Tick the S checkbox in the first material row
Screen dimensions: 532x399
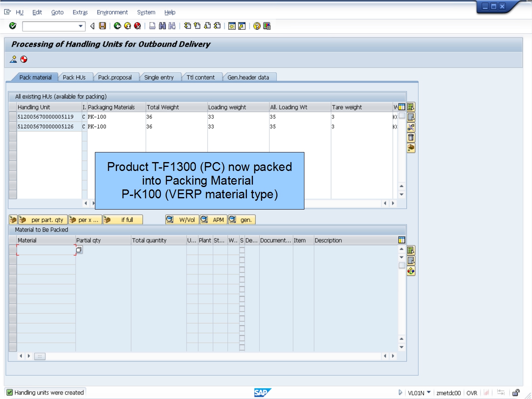(x=242, y=250)
